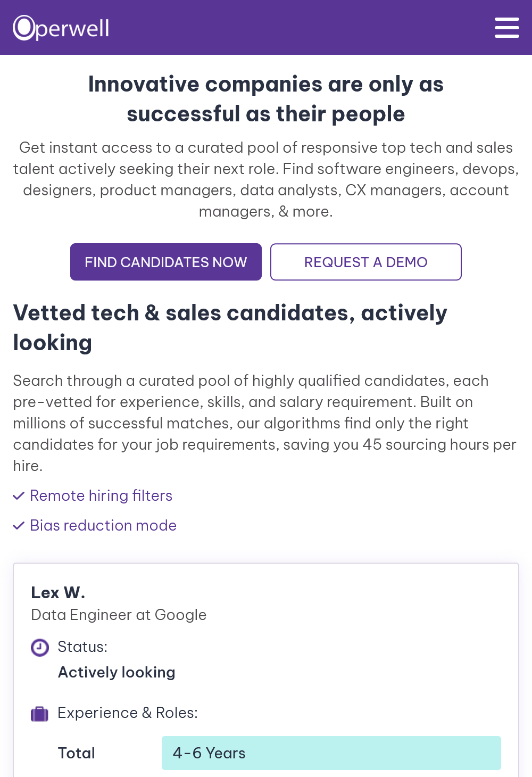The width and height of the screenshot is (532, 777).
Task: Click the Request a Demo button
Action: [x=366, y=262]
